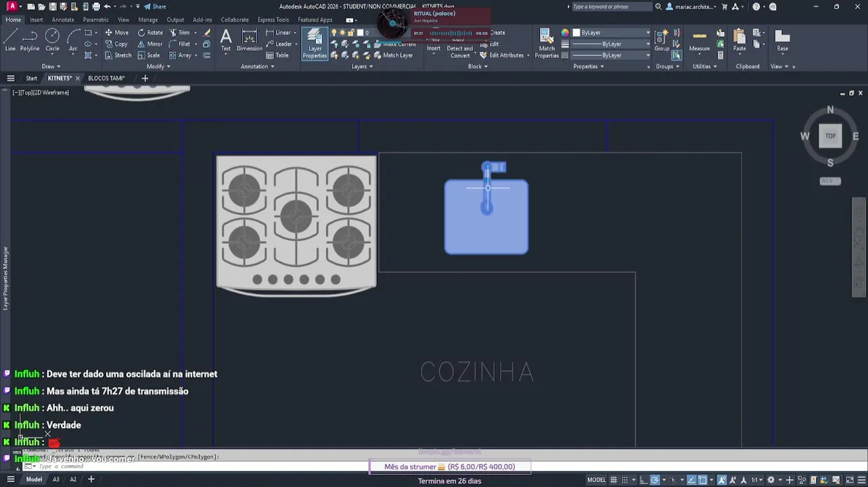This screenshot has height=487, width=868.
Task: Click the Move tool
Action: click(116, 32)
